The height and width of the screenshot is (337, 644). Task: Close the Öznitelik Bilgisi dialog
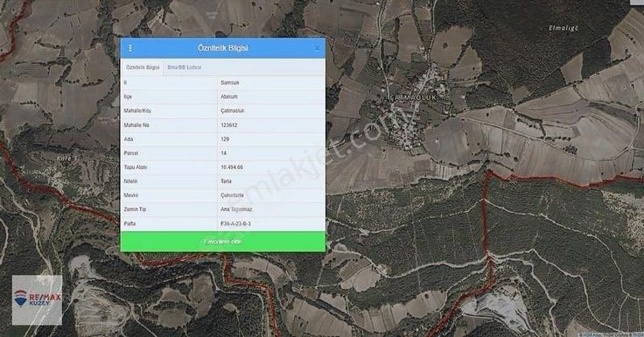point(317,48)
